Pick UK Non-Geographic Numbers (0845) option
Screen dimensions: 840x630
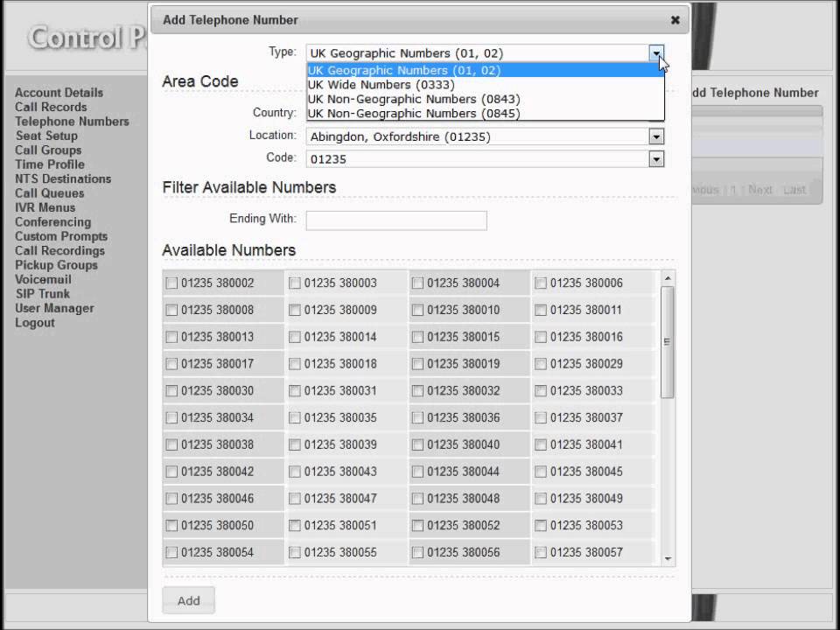pos(414,114)
